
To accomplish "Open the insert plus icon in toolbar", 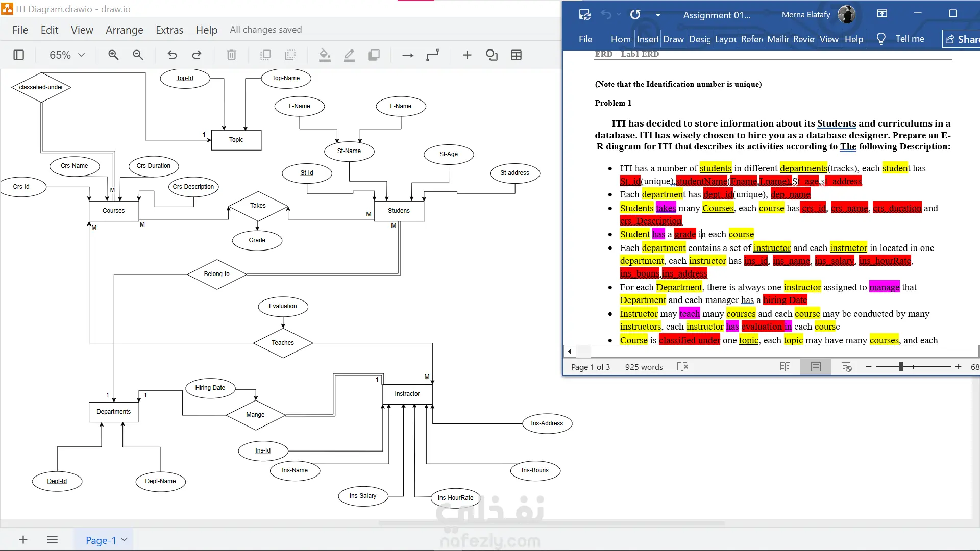I will [467, 55].
